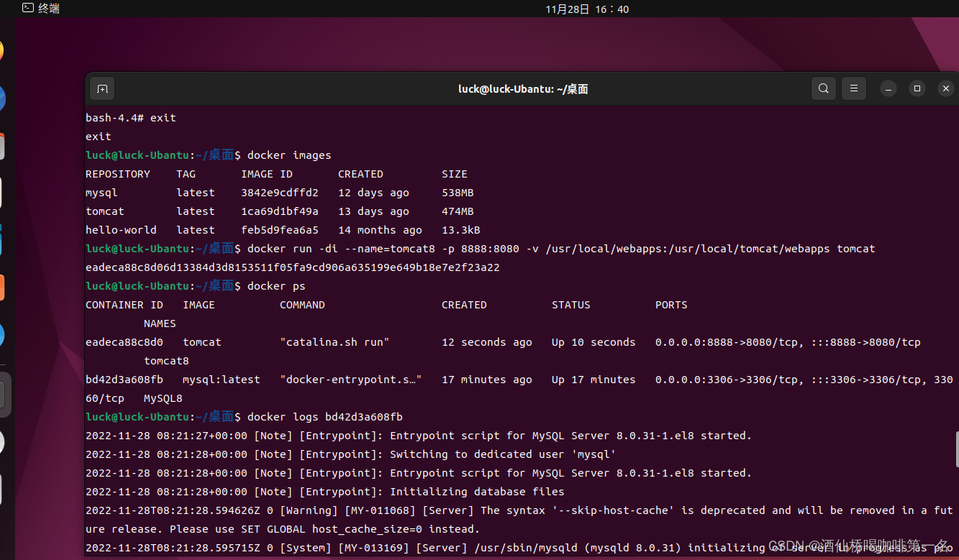Click the 'Initializing database files' log line
Viewport: 959px width, 560px height.
click(477, 492)
